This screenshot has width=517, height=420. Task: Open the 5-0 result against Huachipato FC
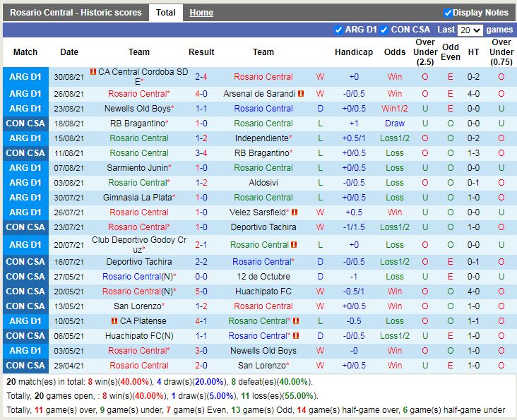(x=201, y=292)
